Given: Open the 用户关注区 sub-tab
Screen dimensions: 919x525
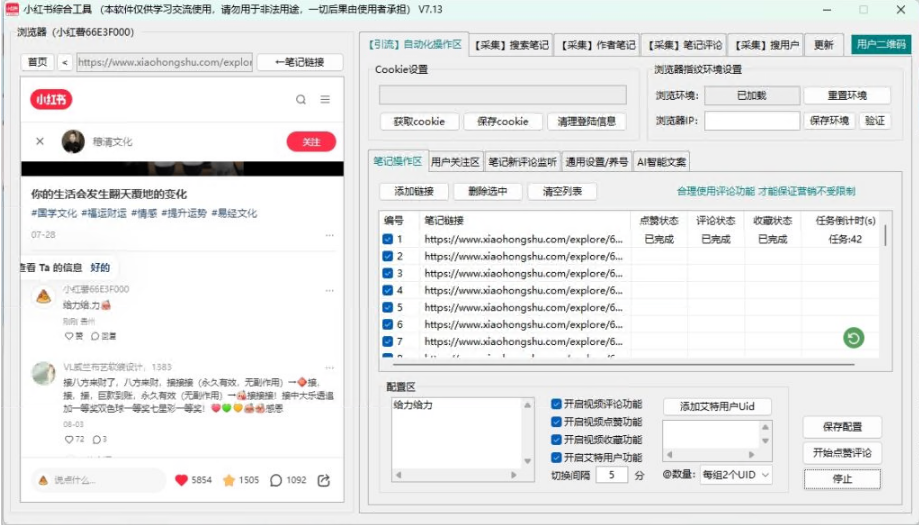Looking at the screenshot, I should point(455,162).
